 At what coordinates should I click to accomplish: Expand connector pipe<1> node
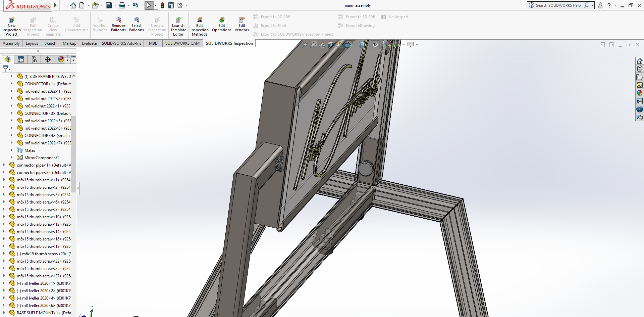[4, 165]
